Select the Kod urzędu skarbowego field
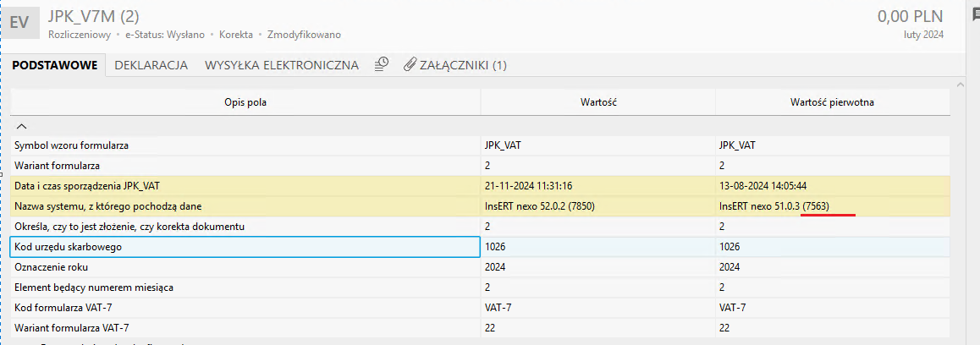This screenshot has height=345, width=980. (x=245, y=247)
